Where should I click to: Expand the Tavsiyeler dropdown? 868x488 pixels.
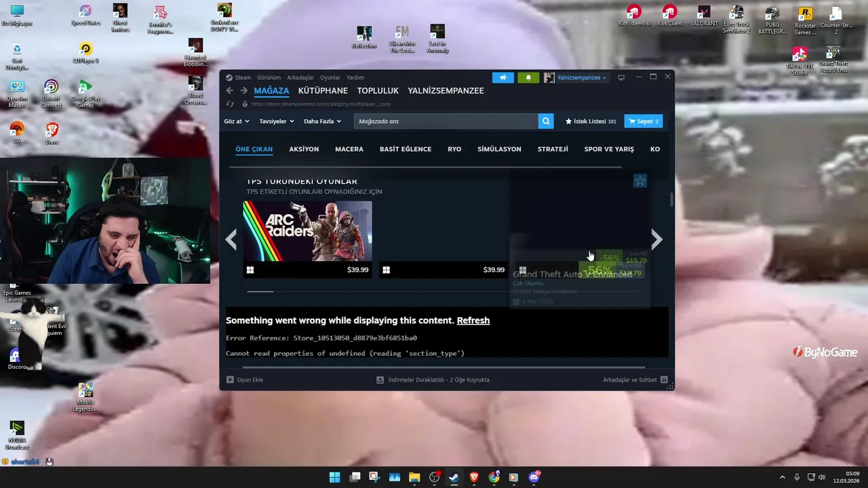coord(277,121)
